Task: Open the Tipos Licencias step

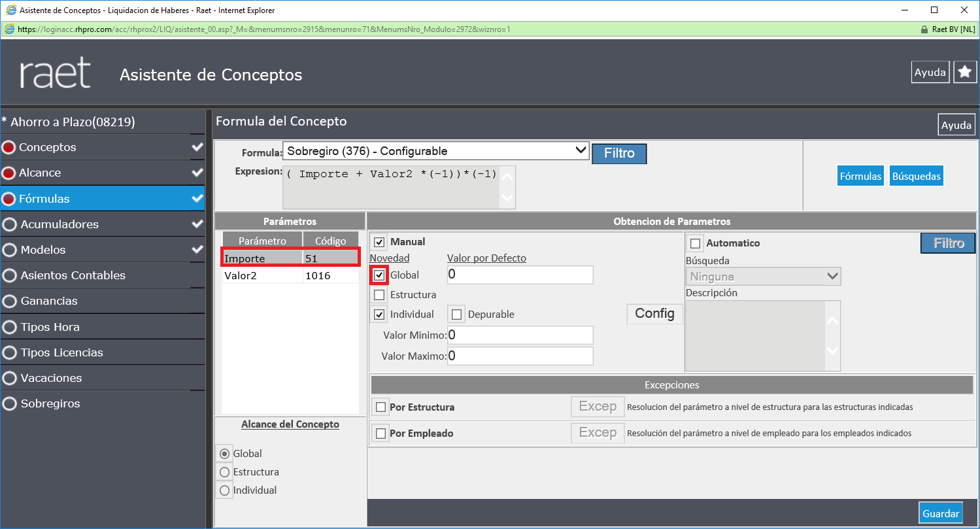Action: 103,352
